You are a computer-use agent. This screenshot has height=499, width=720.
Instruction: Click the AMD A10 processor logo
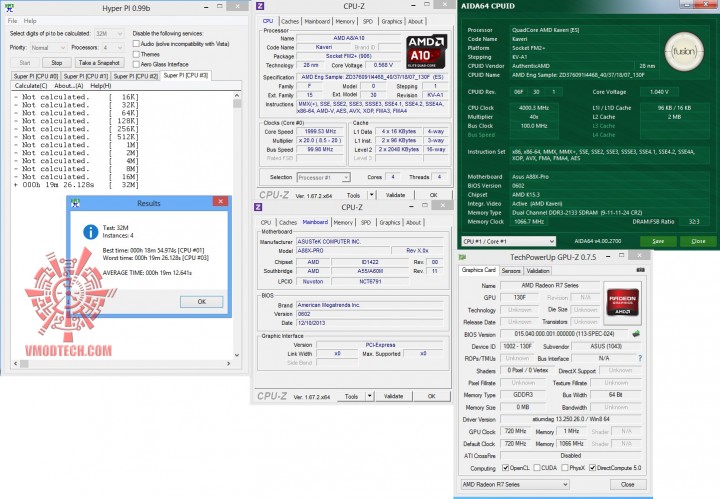point(425,51)
